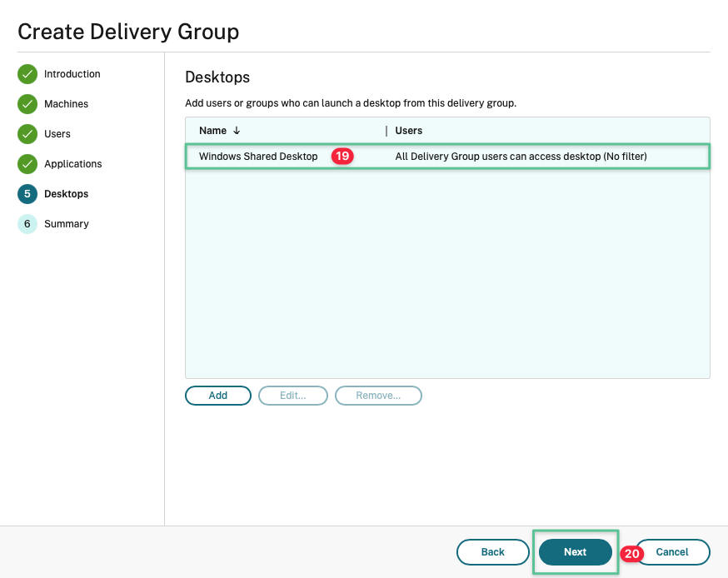Screen dimensions: 728x578
Task: Click the Next button
Action: (x=576, y=552)
